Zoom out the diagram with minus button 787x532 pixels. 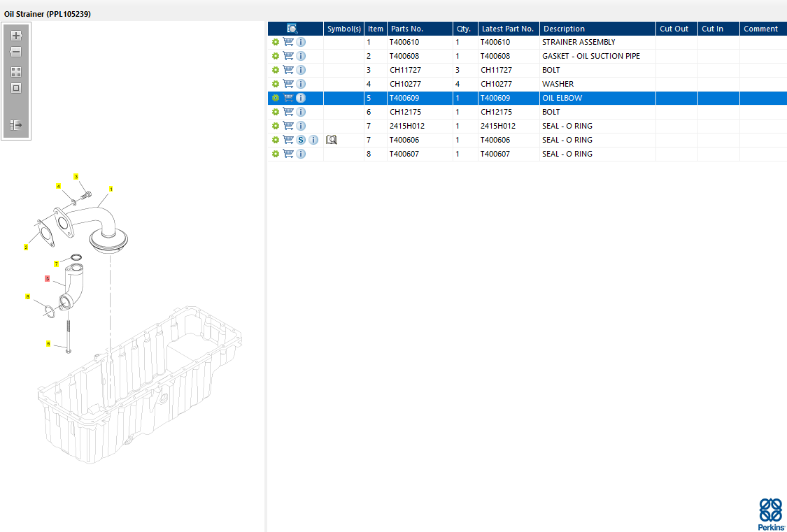click(16, 52)
